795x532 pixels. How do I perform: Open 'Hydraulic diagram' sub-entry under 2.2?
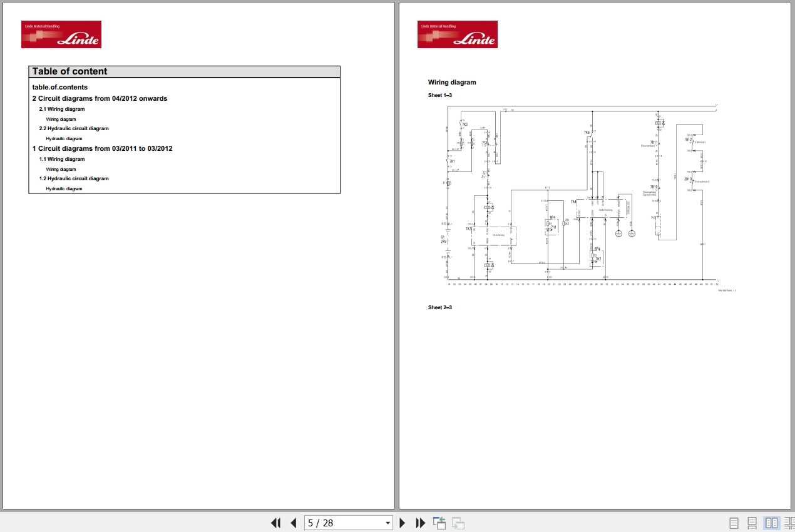(64, 139)
